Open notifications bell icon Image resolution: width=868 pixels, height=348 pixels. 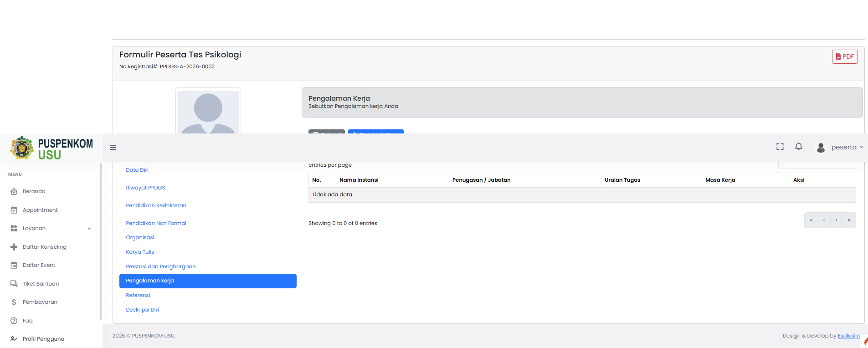799,147
